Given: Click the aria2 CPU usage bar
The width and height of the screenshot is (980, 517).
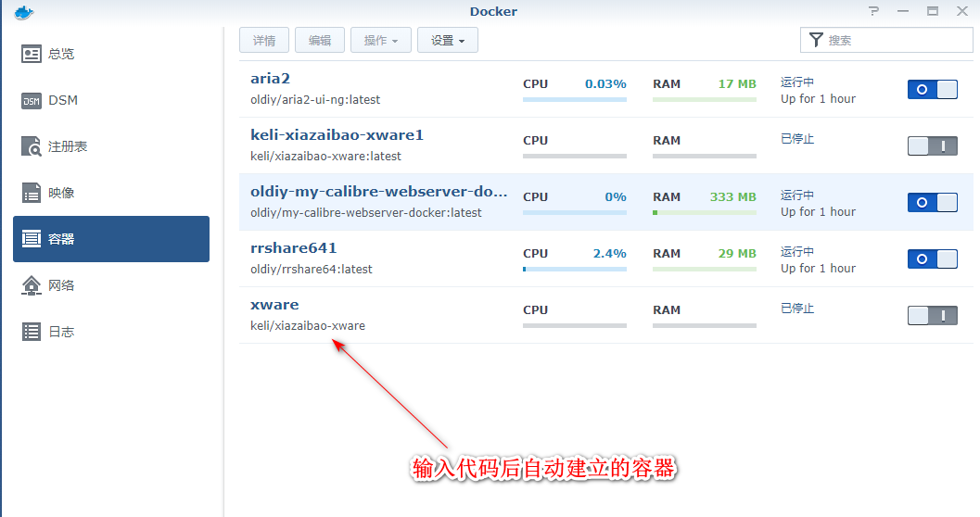Looking at the screenshot, I should pyautogui.click(x=575, y=99).
